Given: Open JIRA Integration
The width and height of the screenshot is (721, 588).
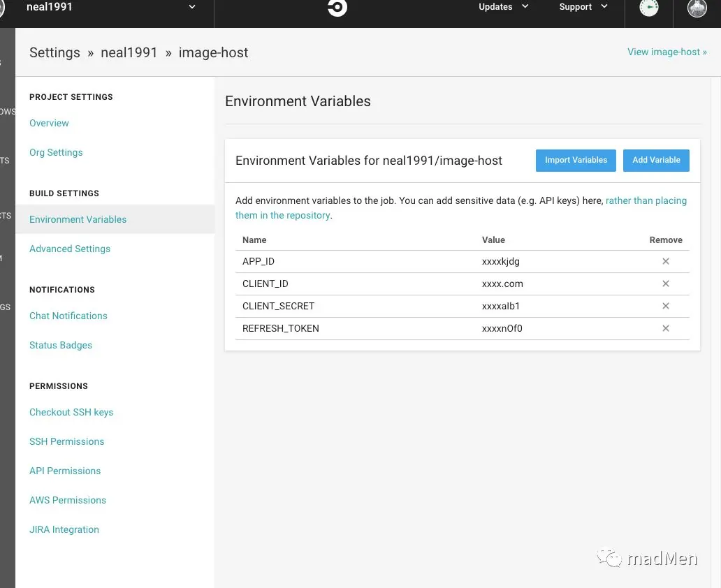Looking at the screenshot, I should [64, 529].
